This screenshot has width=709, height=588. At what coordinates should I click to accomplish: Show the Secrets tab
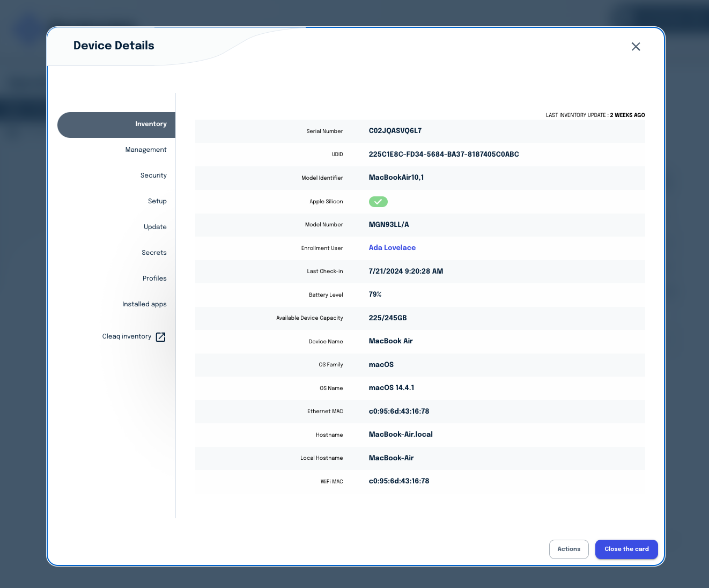pos(154,253)
